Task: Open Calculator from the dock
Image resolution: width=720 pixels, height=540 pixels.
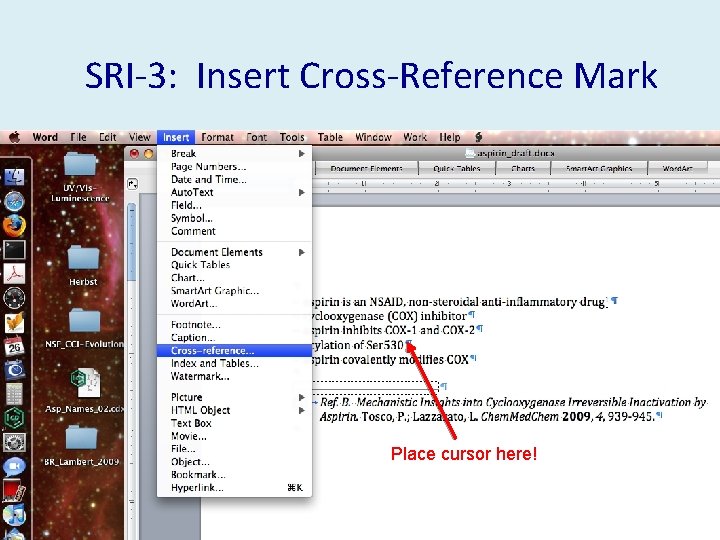Action: click(x=14, y=394)
